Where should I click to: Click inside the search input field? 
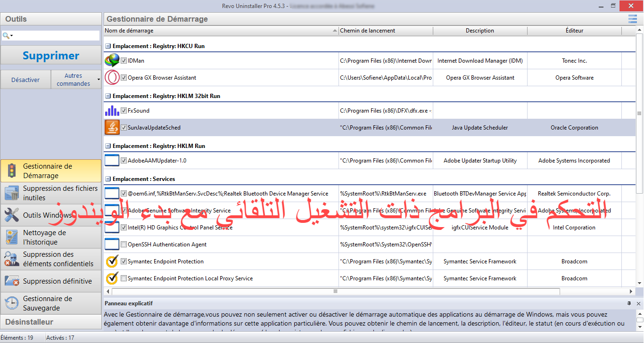[x=56, y=36]
